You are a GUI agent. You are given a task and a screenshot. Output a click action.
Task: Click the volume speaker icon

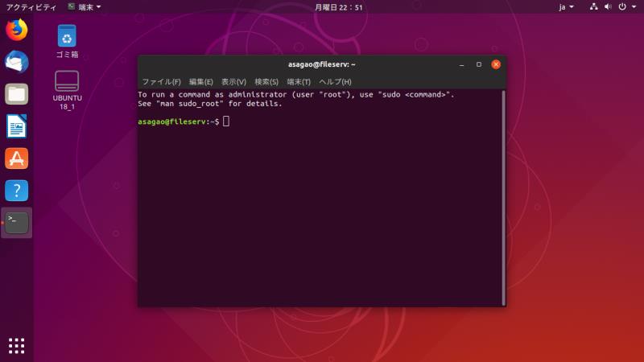[608, 6]
